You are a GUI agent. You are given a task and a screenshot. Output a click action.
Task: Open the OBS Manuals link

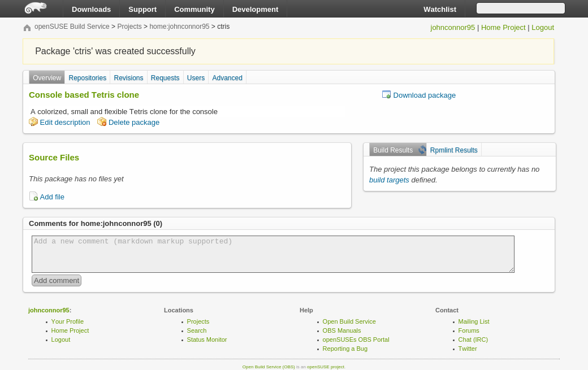341,330
